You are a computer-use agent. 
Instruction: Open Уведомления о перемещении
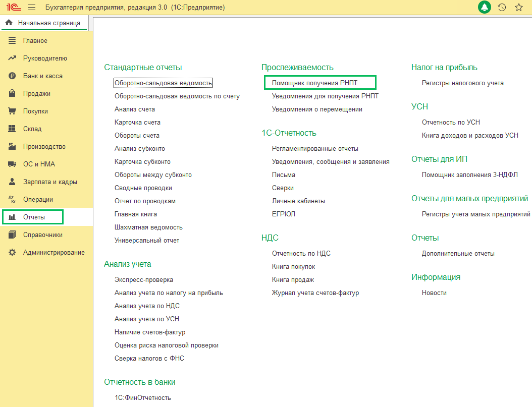tap(317, 109)
